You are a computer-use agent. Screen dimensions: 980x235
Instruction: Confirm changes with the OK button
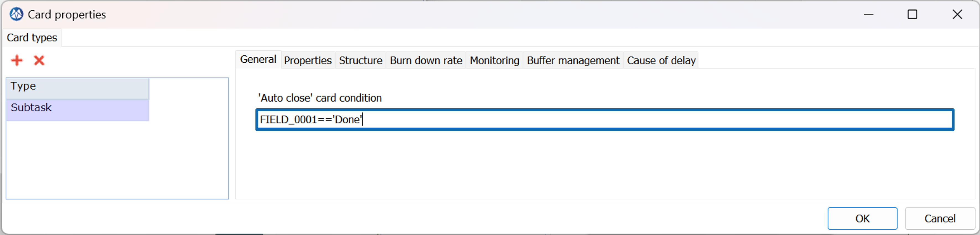[862, 218]
